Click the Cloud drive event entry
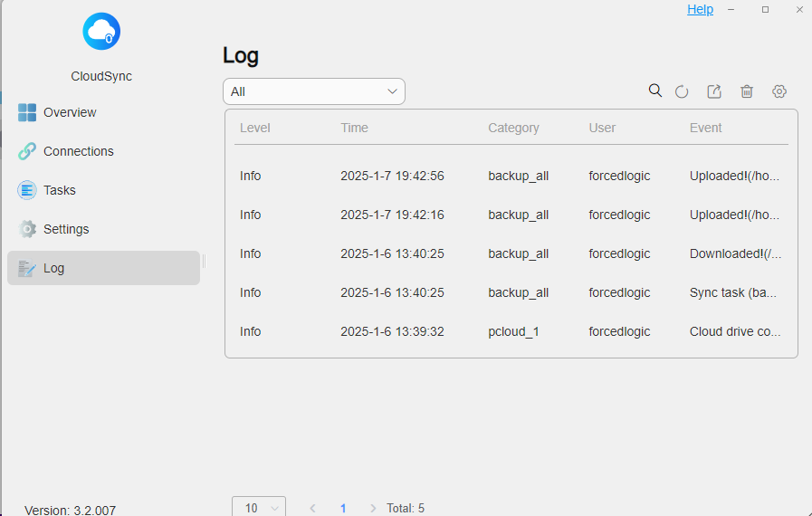Image resolution: width=812 pixels, height=516 pixels. [735, 331]
